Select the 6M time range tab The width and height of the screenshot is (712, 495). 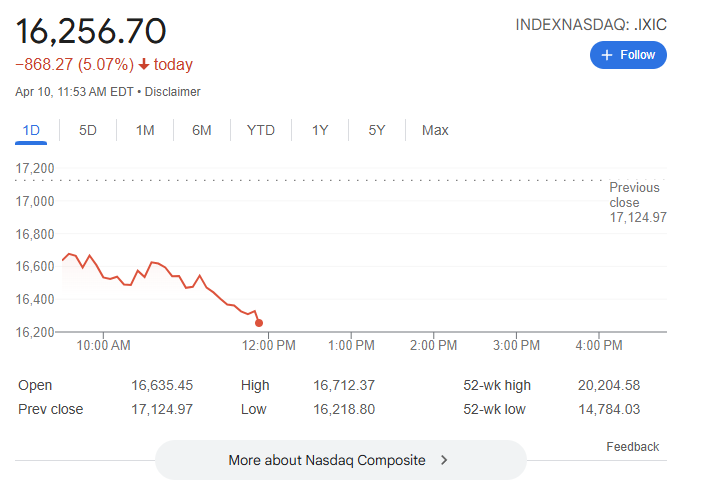(x=202, y=130)
